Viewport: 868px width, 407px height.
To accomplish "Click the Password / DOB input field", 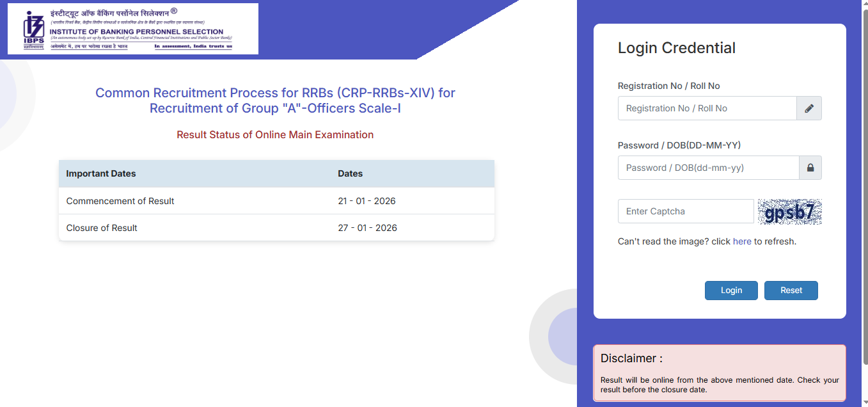I will [x=707, y=168].
